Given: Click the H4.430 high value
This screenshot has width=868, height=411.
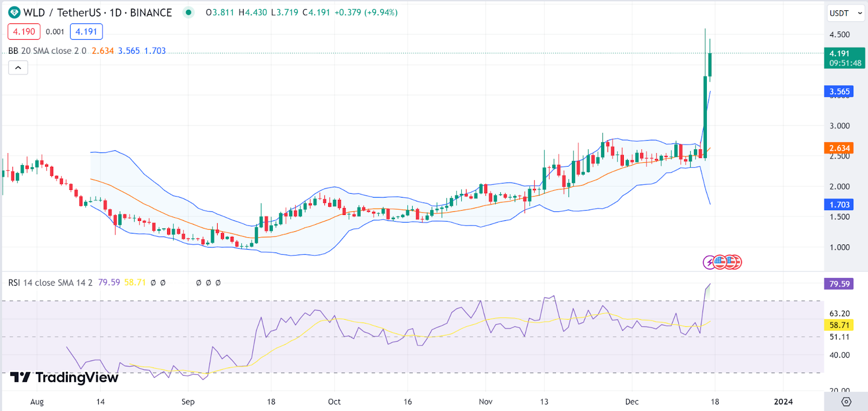Looking at the screenshot, I should [x=252, y=12].
